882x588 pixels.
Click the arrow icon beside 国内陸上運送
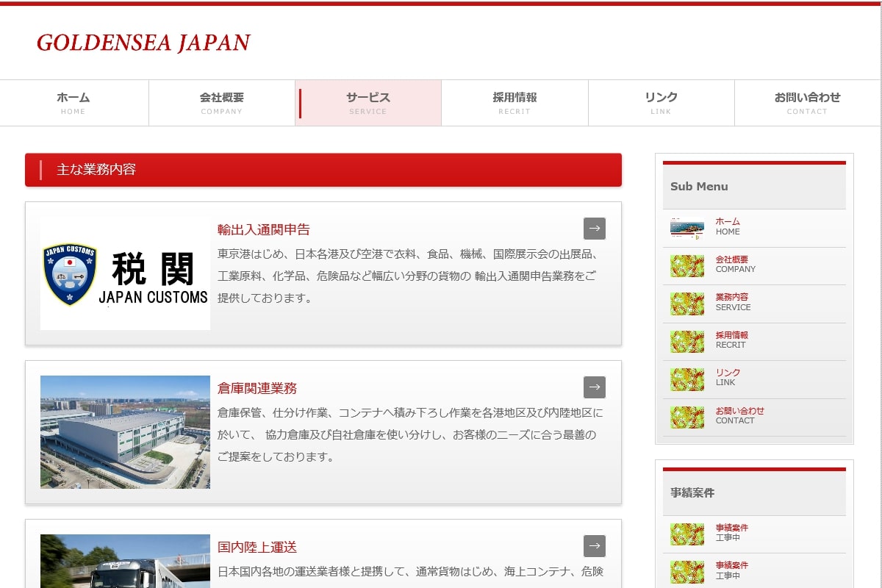point(595,546)
